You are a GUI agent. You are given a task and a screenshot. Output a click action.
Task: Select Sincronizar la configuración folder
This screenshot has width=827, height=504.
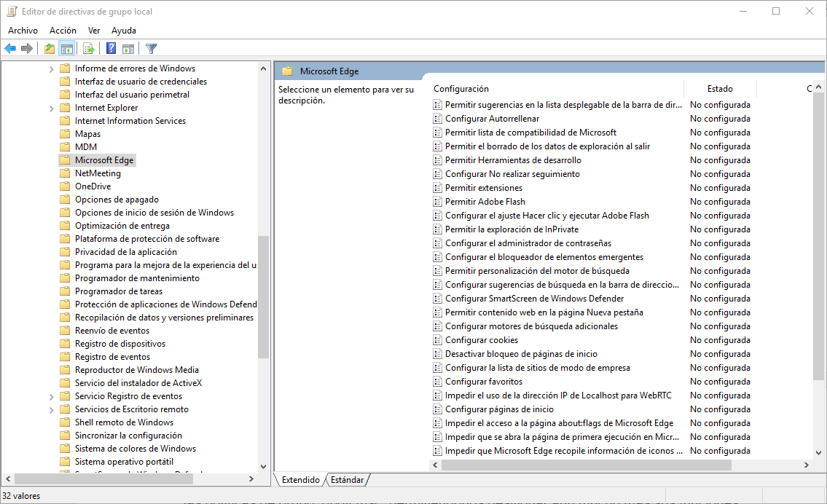click(x=128, y=436)
